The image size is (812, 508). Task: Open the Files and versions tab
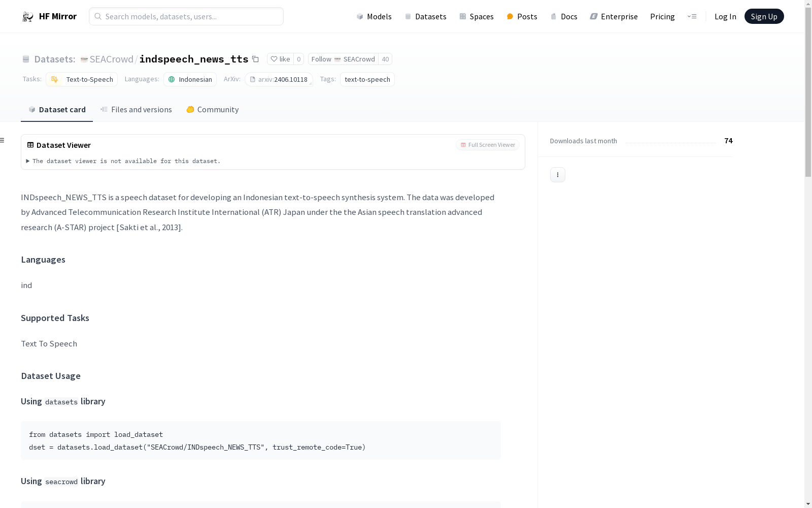[136, 110]
